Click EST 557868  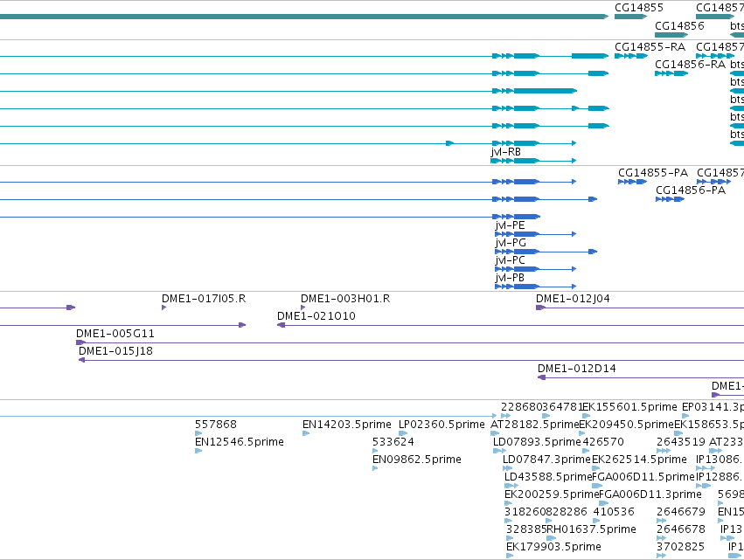pyautogui.click(x=215, y=425)
